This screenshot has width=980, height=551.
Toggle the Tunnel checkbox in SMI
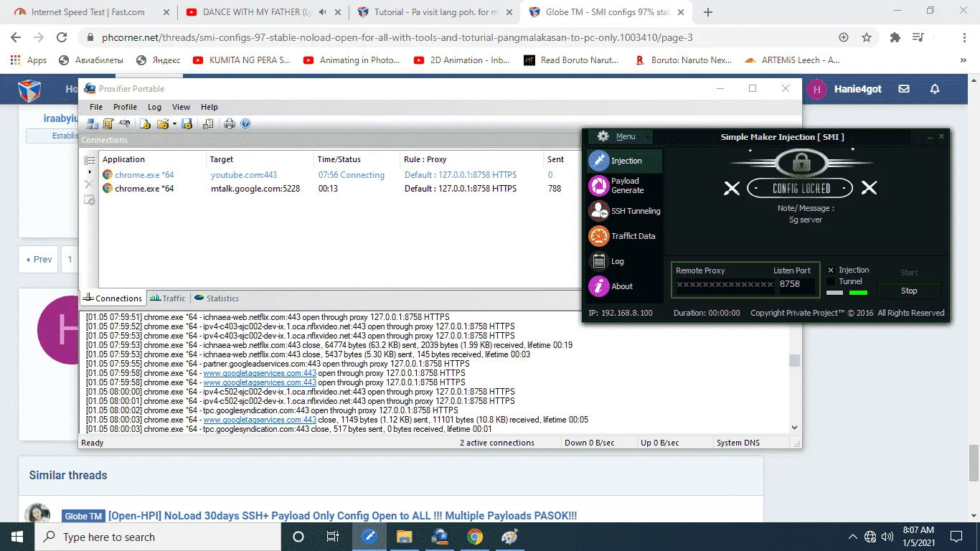click(x=831, y=282)
